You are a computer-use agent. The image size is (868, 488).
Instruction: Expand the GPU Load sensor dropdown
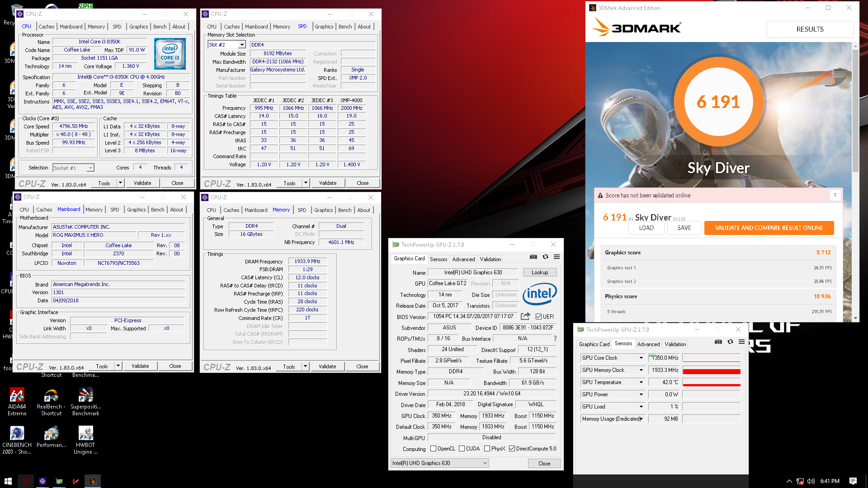click(641, 407)
